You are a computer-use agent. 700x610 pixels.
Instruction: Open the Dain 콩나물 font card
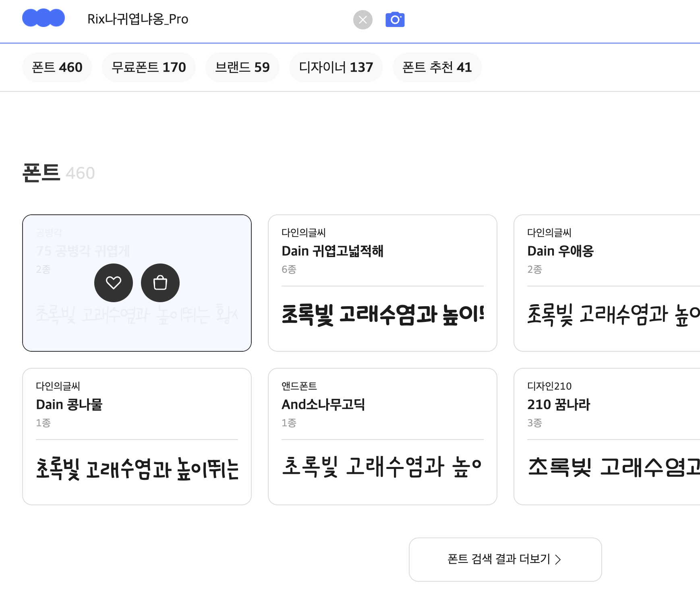pos(137,436)
